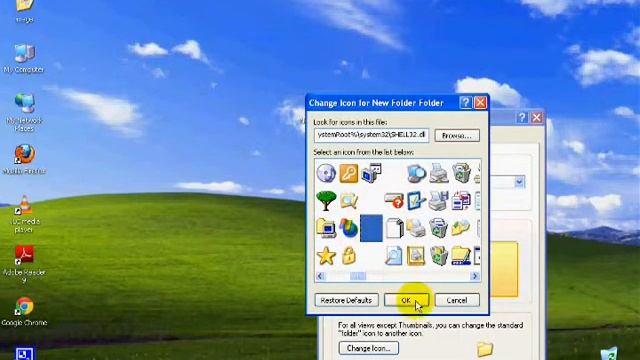Select the yellow star icon
640x360 pixels.
326,256
